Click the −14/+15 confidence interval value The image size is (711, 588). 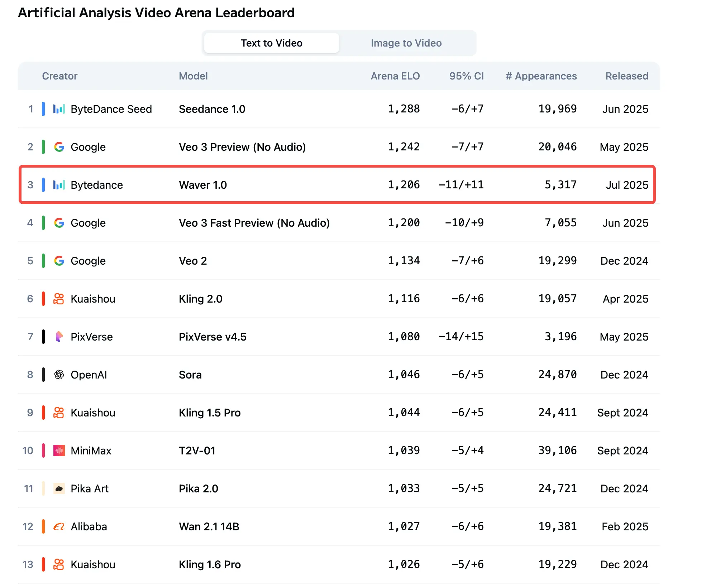point(461,337)
